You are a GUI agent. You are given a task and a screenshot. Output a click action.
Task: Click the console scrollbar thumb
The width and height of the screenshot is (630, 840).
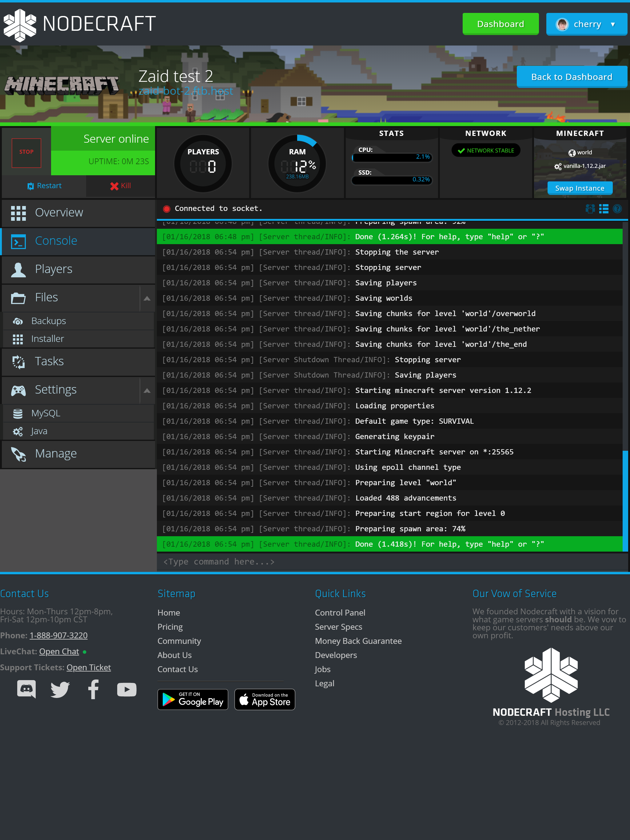tap(625, 501)
